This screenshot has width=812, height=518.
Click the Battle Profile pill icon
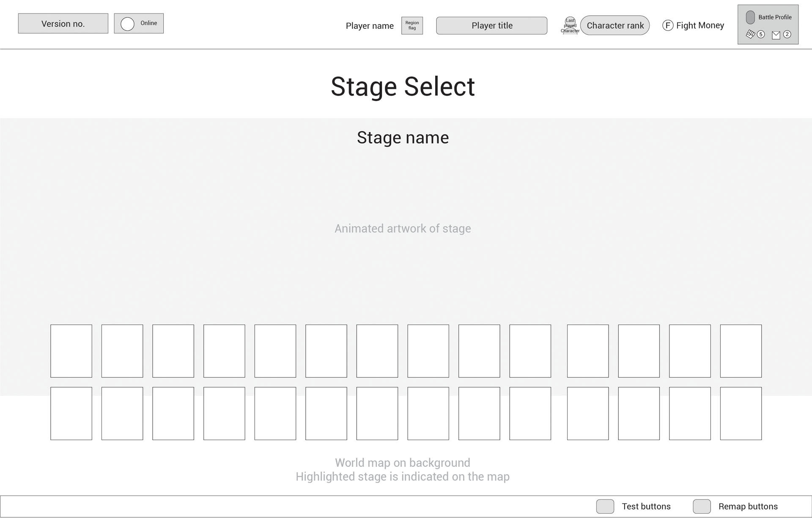pos(750,17)
